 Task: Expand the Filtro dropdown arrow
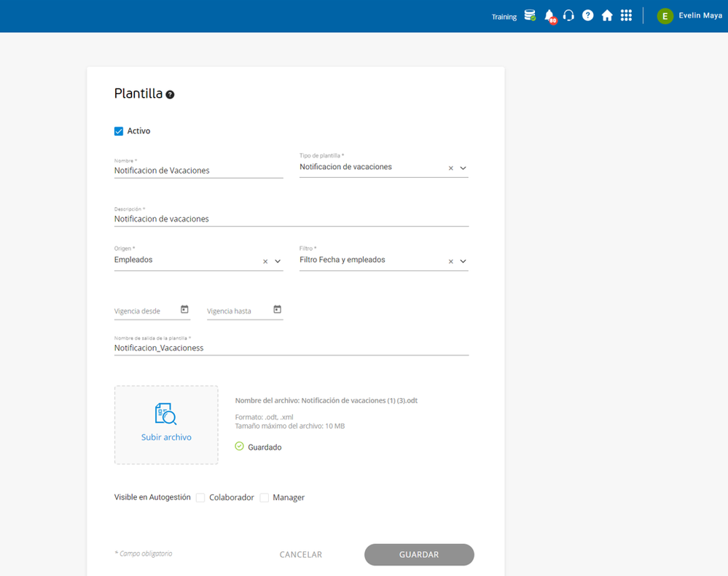click(463, 261)
